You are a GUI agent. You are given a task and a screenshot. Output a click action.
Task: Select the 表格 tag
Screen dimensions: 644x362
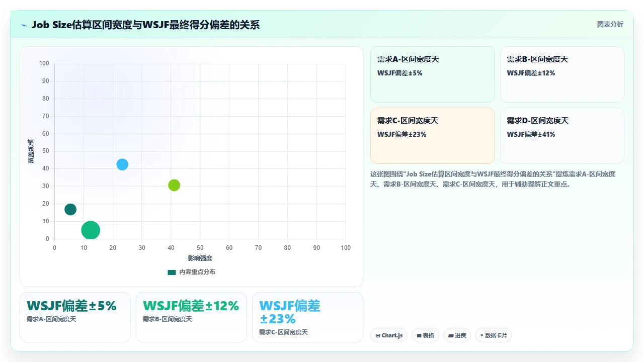click(425, 335)
